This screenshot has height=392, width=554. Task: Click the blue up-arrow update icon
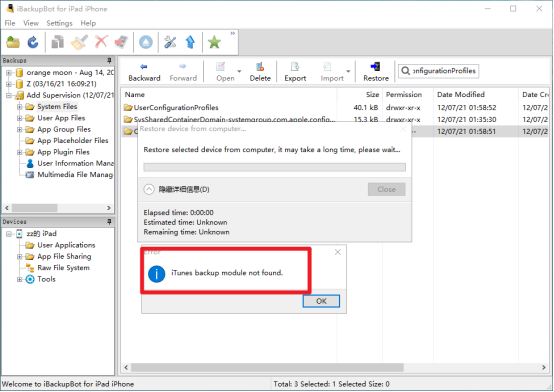click(x=190, y=42)
